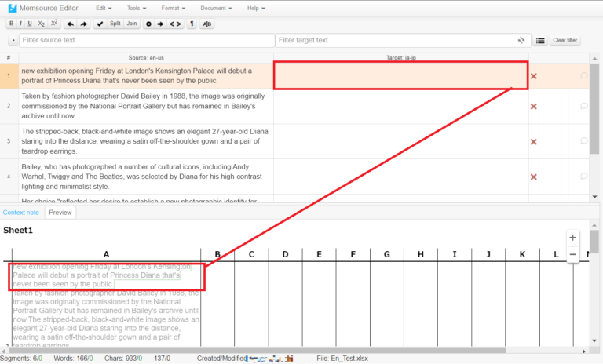This screenshot has width=603, height=364.
Task: Toggle hidden paragraph marks icon
Action: 192,24
